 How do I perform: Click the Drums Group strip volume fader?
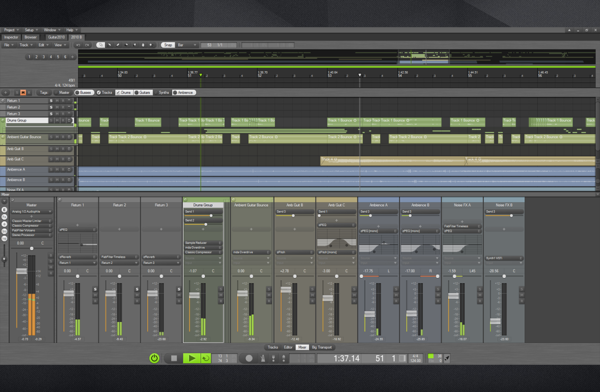tap(194, 295)
